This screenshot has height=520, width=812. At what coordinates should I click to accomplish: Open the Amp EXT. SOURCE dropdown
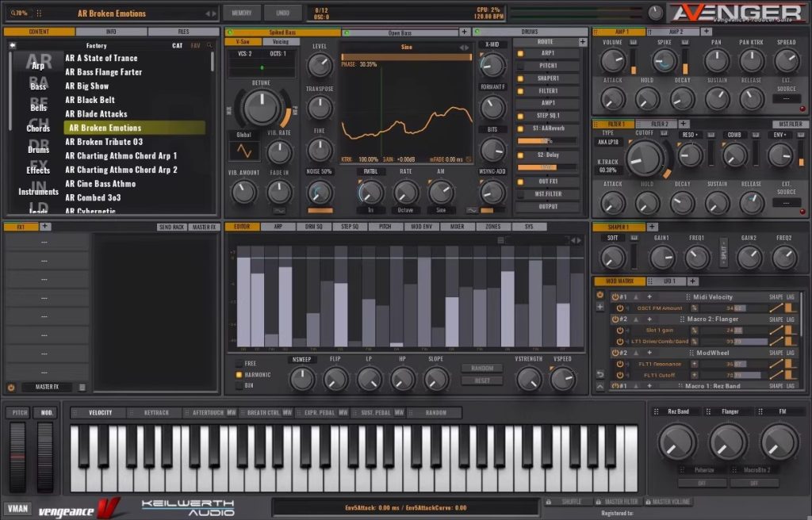click(786, 99)
